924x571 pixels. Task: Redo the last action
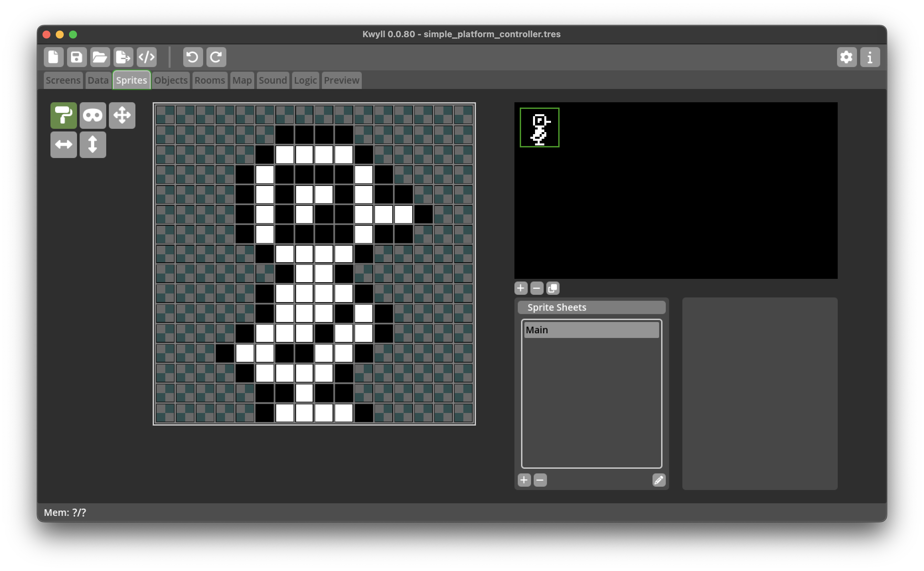pos(216,57)
